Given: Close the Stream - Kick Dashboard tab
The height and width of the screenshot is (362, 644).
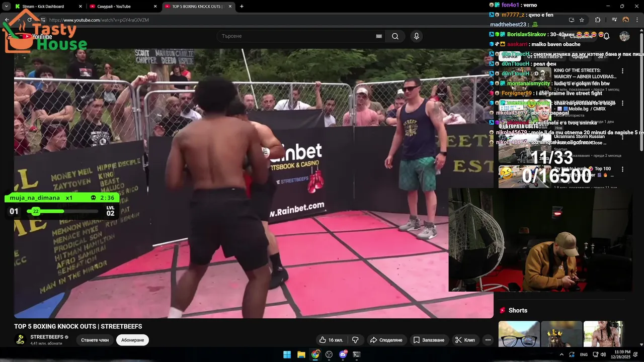Looking at the screenshot, I should (x=80, y=6).
